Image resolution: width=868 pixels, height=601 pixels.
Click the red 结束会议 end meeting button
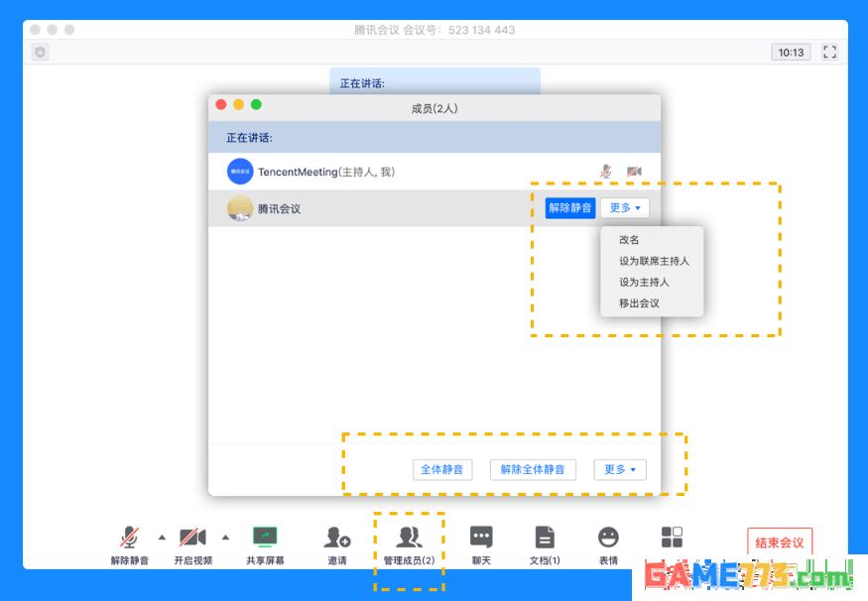(x=780, y=542)
